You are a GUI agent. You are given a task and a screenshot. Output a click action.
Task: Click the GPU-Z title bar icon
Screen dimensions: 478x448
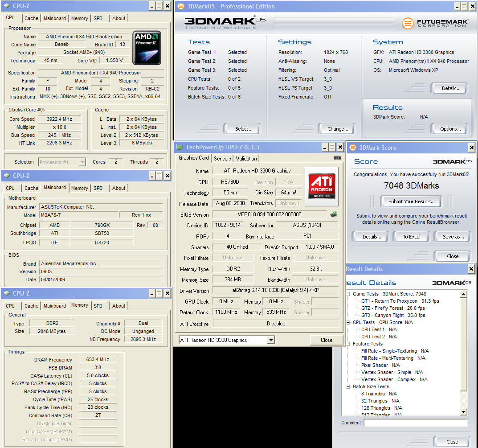tap(180, 147)
